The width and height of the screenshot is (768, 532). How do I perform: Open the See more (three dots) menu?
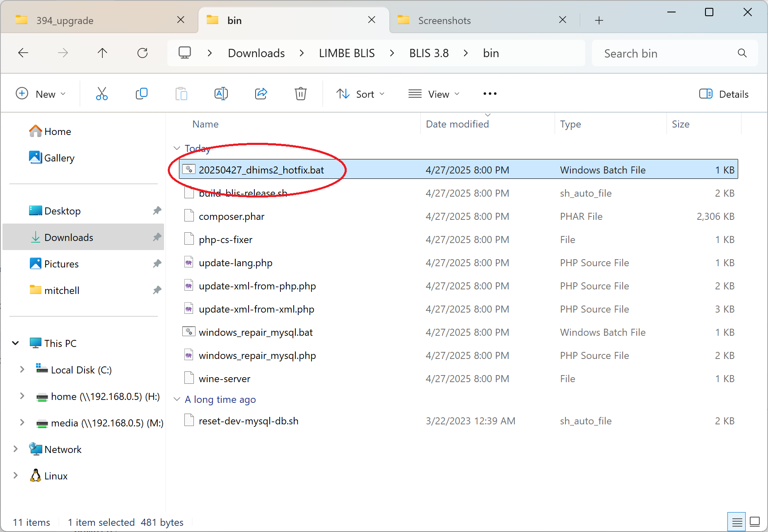(490, 94)
